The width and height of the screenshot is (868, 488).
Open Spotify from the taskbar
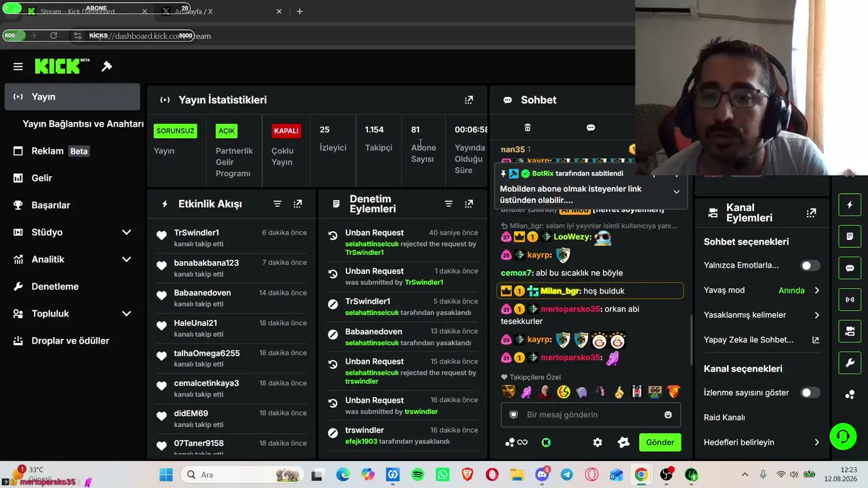[x=418, y=475]
